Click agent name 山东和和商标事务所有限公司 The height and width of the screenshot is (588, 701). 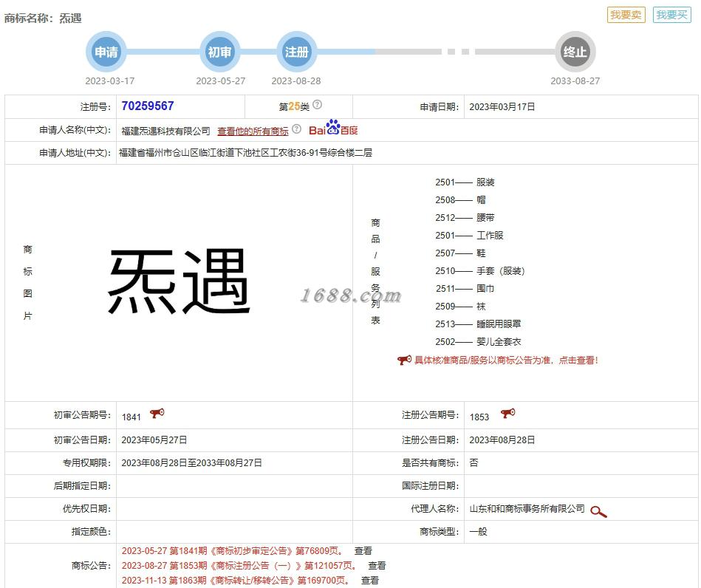point(527,509)
